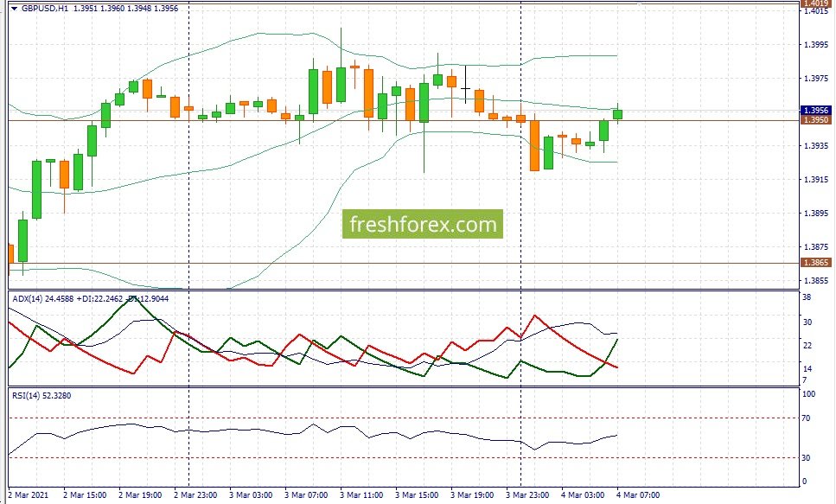836x504 pixels.
Task: Click the RSI scale value 30
Action: (807, 458)
